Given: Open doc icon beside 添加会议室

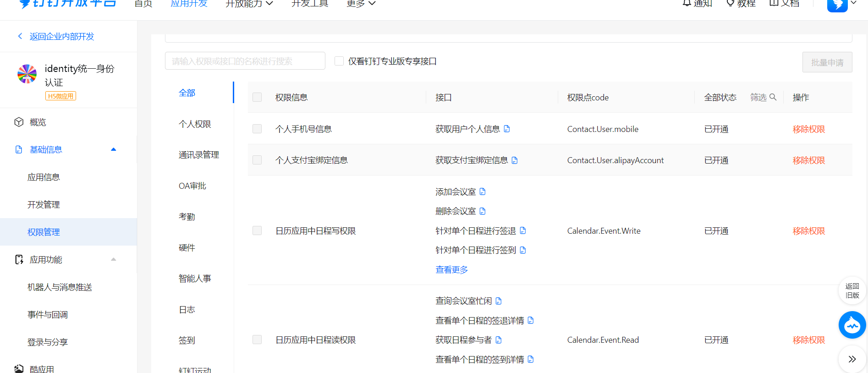Looking at the screenshot, I should (483, 192).
